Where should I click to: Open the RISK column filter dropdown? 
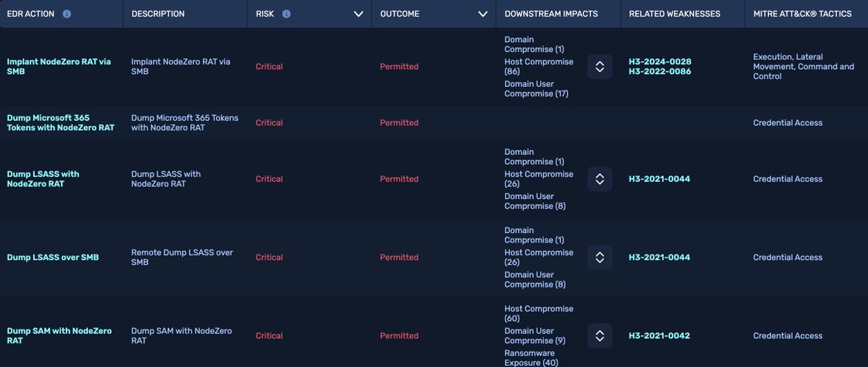(x=358, y=14)
